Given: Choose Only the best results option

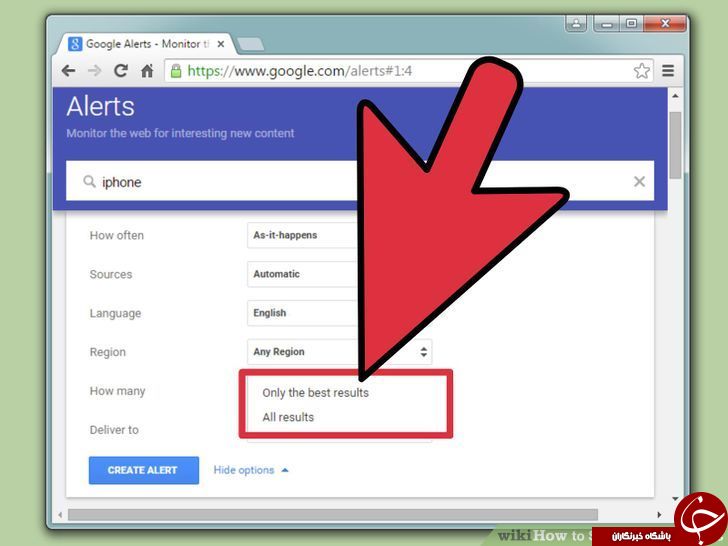Looking at the screenshot, I should [x=315, y=393].
